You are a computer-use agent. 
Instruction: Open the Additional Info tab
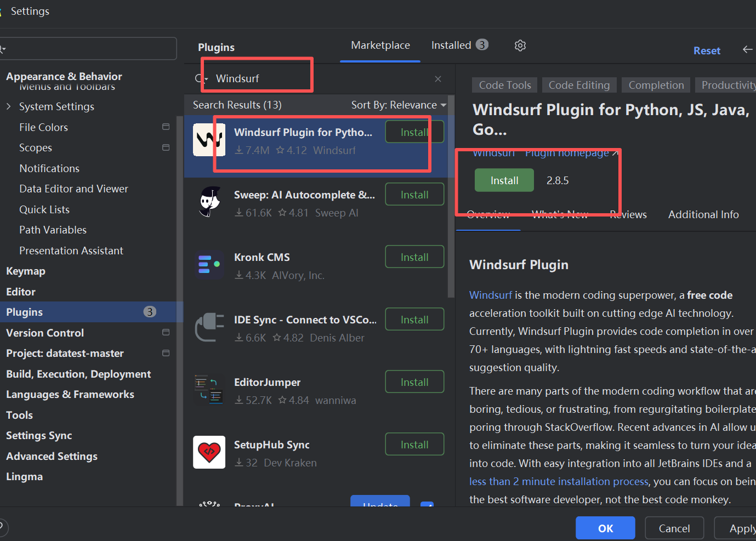703,215
